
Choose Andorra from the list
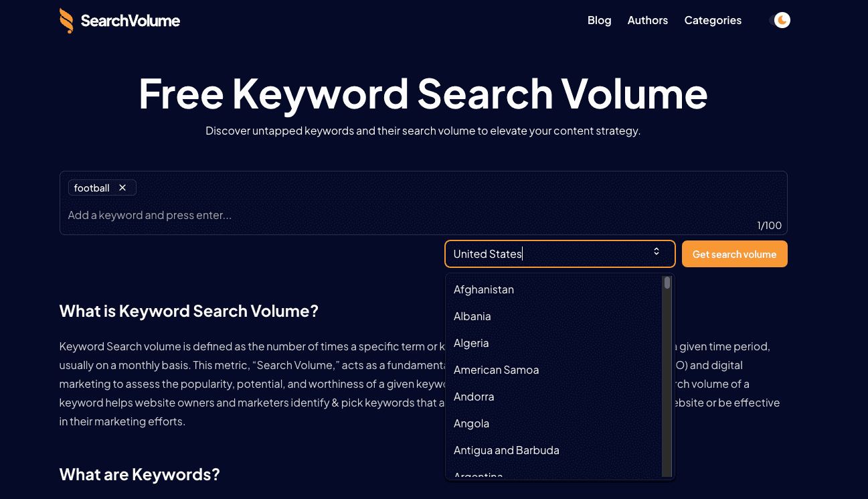pos(553,397)
